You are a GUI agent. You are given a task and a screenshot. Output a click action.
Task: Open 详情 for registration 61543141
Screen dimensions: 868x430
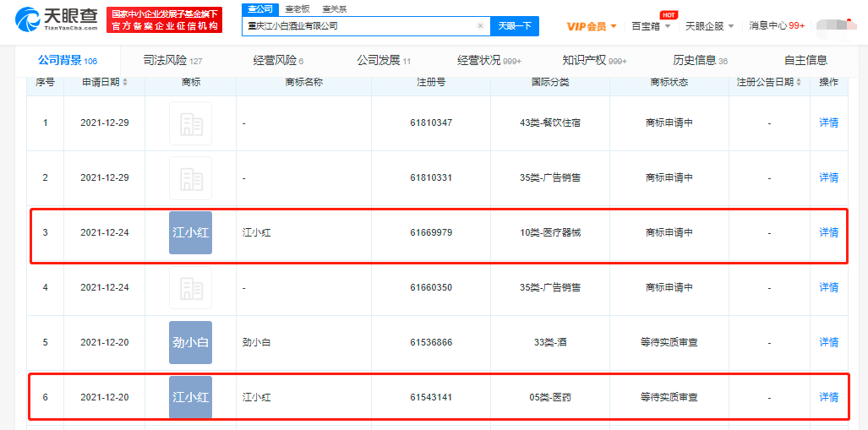click(828, 397)
